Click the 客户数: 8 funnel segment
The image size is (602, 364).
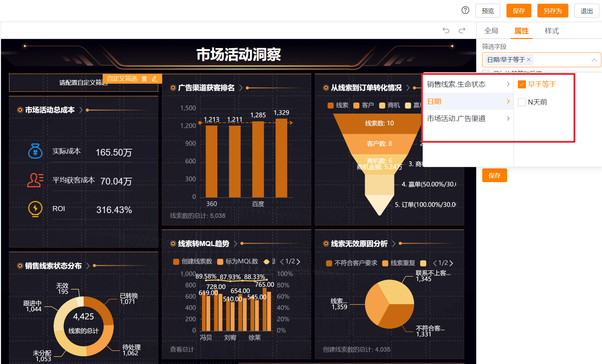pyautogui.click(x=379, y=144)
